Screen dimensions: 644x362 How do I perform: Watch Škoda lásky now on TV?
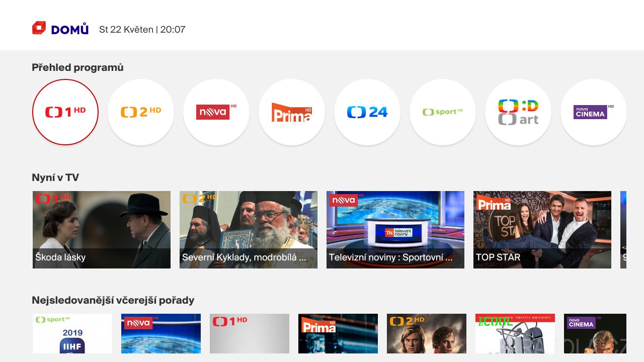(x=102, y=230)
